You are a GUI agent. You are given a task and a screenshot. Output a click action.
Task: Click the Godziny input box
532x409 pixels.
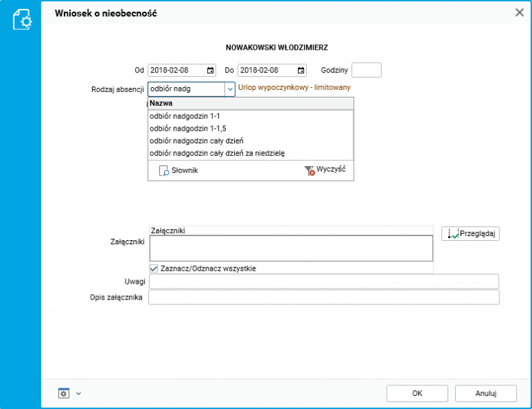point(366,70)
